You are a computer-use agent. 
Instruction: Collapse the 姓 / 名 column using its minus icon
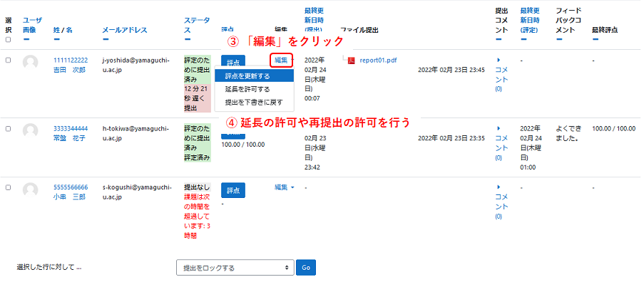(x=56, y=39)
